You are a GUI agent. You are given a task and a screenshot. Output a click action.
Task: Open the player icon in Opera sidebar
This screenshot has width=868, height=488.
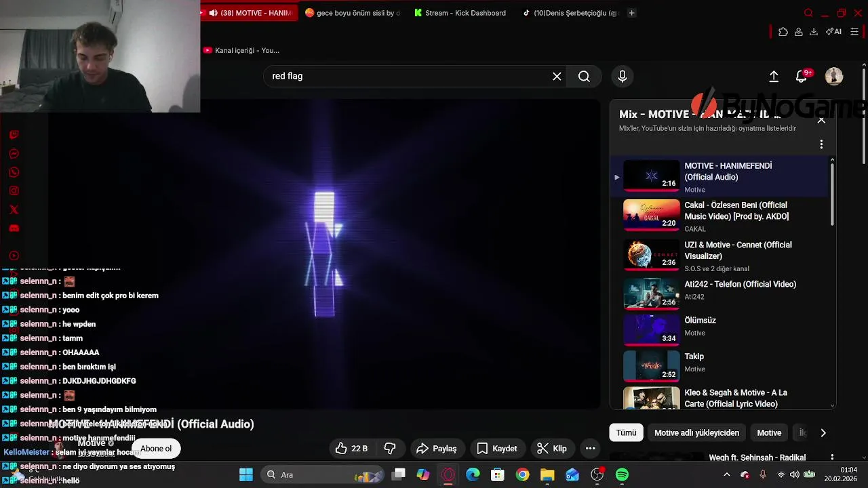point(14,256)
